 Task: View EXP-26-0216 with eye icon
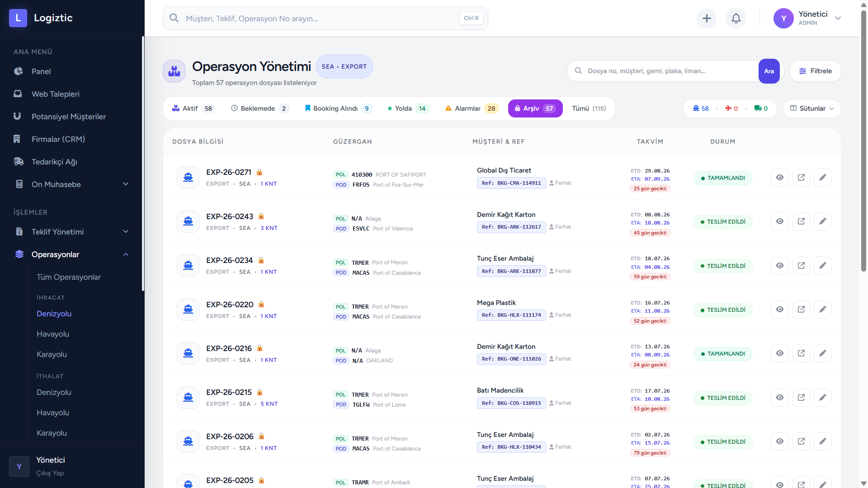point(780,353)
